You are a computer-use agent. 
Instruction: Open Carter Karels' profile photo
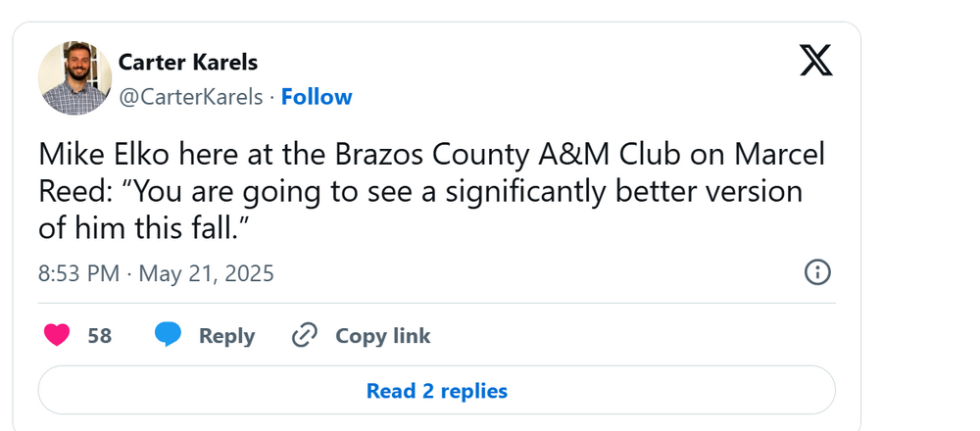click(x=74, y=78)
